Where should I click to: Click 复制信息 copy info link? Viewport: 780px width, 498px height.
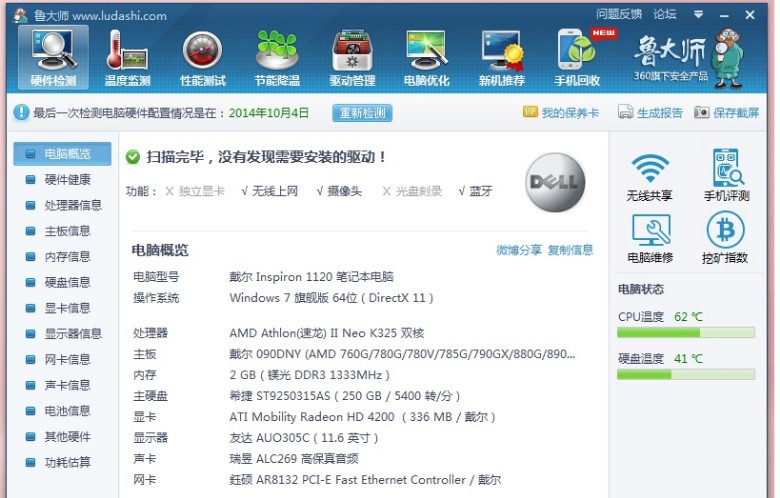(x=570, y=250)
